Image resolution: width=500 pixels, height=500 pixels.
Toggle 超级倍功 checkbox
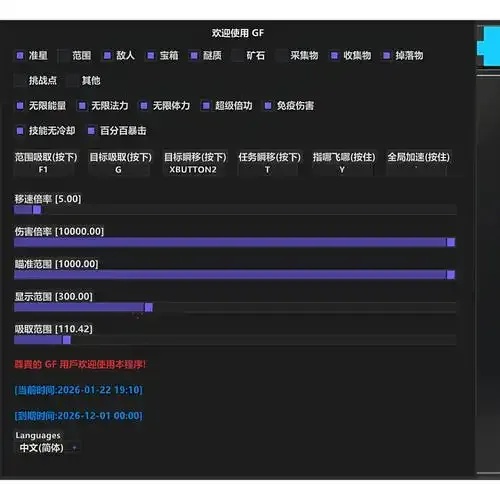[206, 106]
